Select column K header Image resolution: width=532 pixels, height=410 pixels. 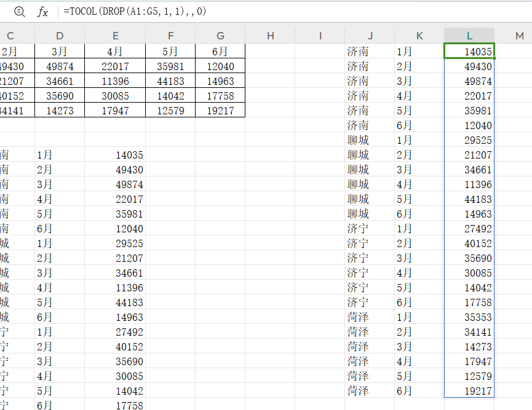coord(419,36)
